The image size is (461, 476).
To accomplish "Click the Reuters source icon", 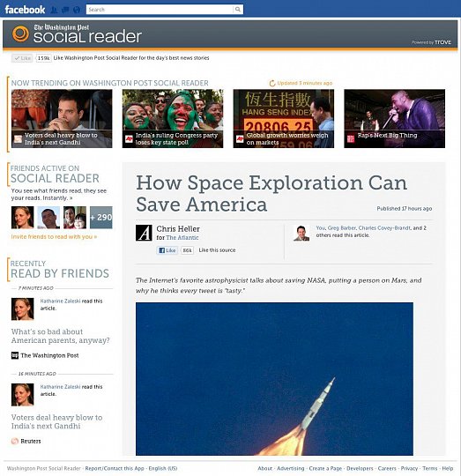I will 15,441.
